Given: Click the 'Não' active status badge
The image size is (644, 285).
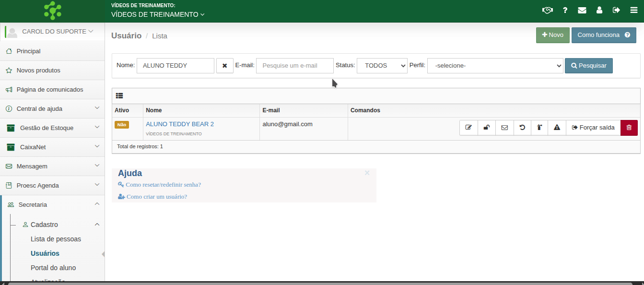Looking at the screenshot, I should pyautogui.click(x=122, y=125).
